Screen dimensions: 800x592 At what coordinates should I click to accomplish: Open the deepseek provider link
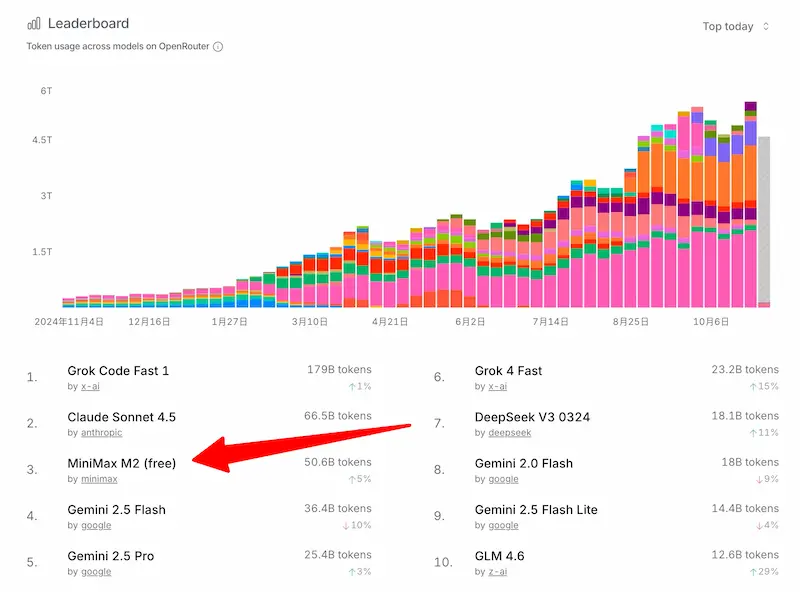click(509, 433)
